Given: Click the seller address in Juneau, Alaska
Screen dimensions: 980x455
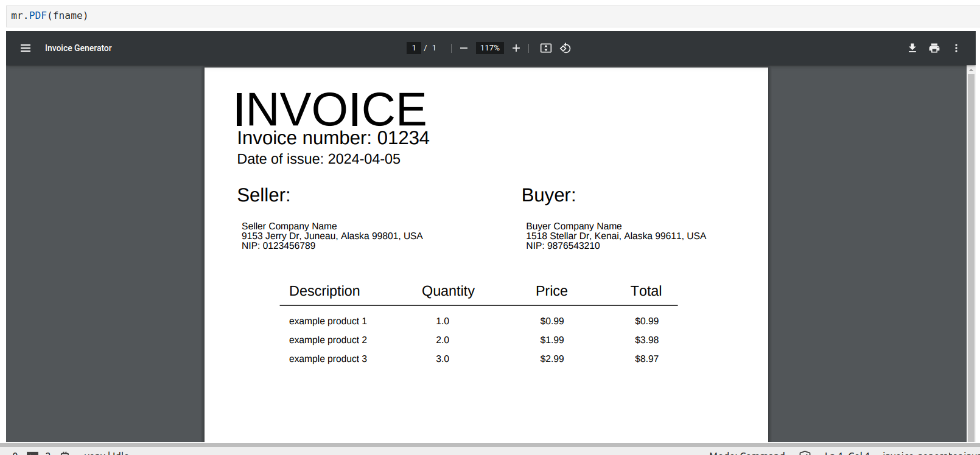Looking at the screenshot, I should [x=332, y=236].
